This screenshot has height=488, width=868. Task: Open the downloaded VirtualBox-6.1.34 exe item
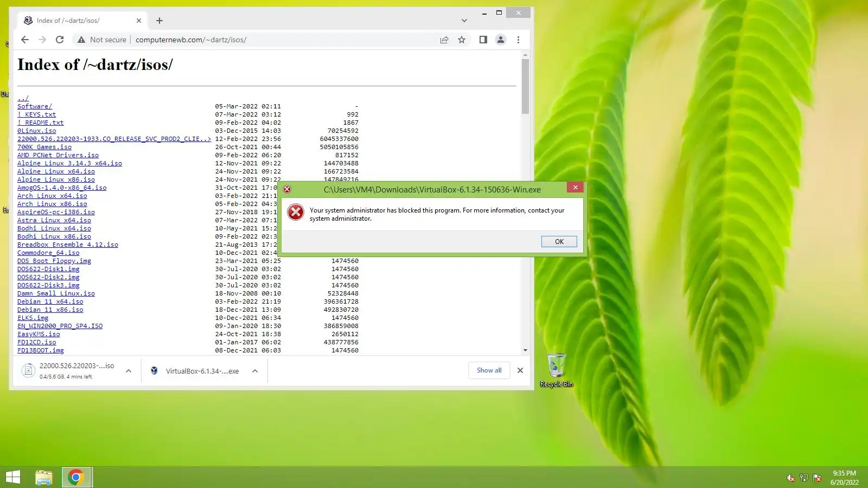click(x=195, y=371)
